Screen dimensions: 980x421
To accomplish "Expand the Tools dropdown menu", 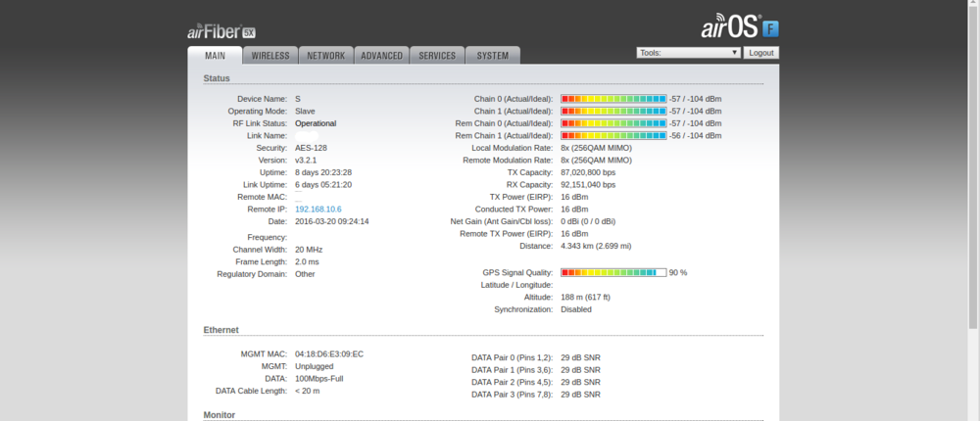I will coord(688,53).
